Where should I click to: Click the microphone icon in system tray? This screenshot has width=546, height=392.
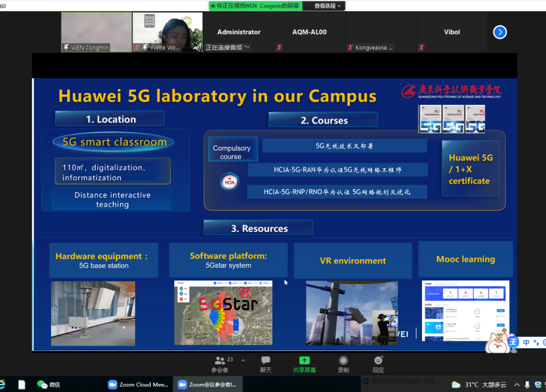[527, 385]
